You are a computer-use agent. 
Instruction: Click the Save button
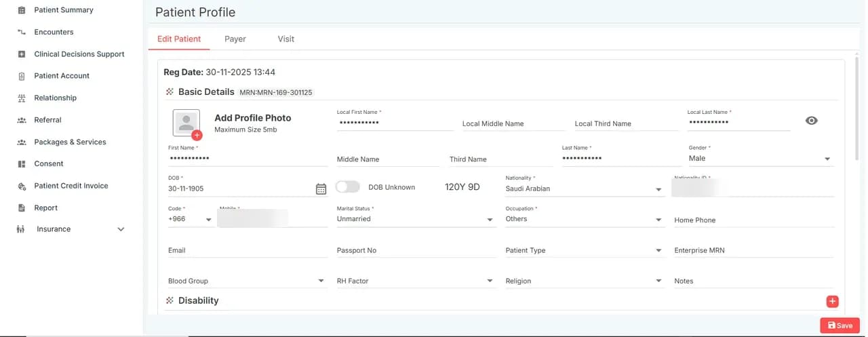tap(840, 325)
